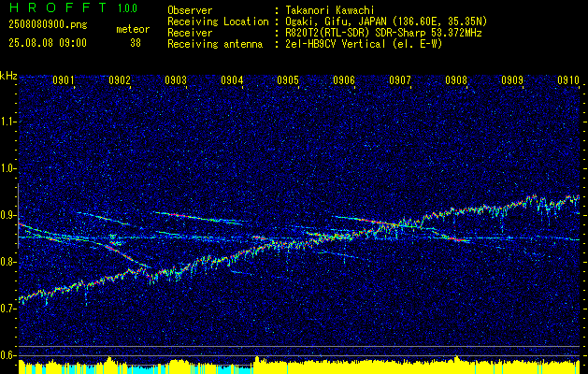Select the version number 1.0.0
588x374 pixels.
[x=127, y=8]
